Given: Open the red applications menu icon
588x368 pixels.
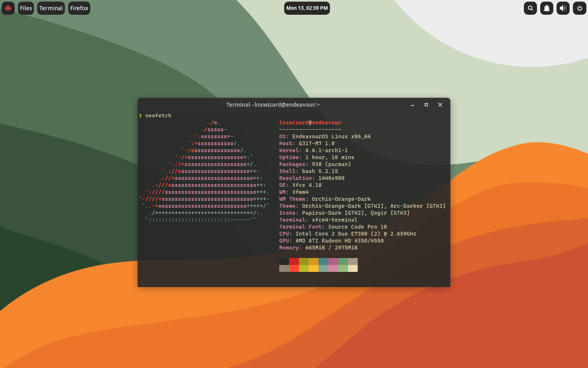Looking at the screenshot, I should click(8, 8).
